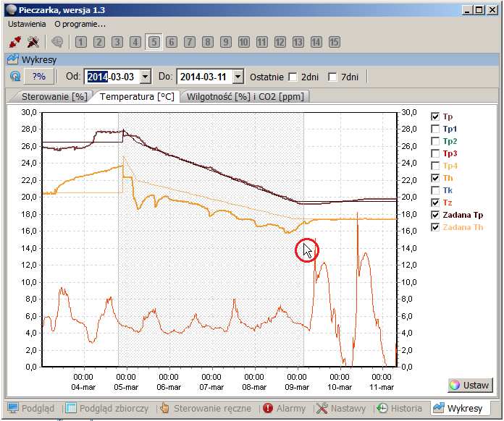Select chamber number 4

(x=135, y=42)
